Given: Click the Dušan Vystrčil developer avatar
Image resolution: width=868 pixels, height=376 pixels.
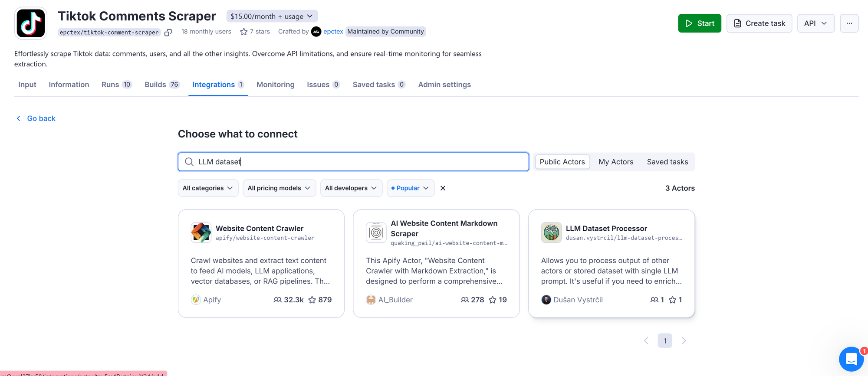Looking at the screenshot, I should pos(546,300).
